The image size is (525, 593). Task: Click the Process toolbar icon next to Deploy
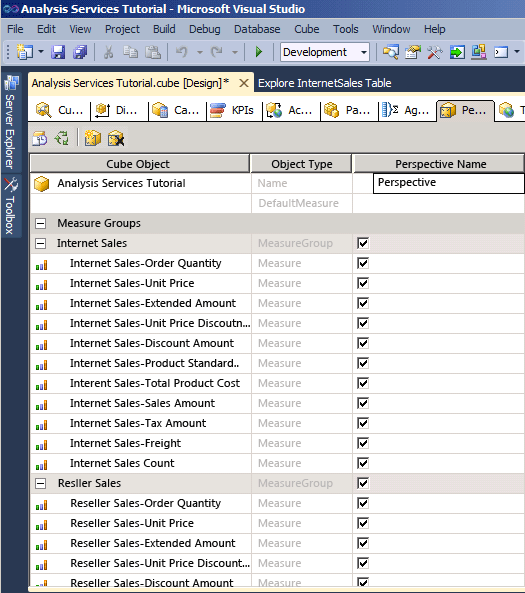(x=478, y=52)
